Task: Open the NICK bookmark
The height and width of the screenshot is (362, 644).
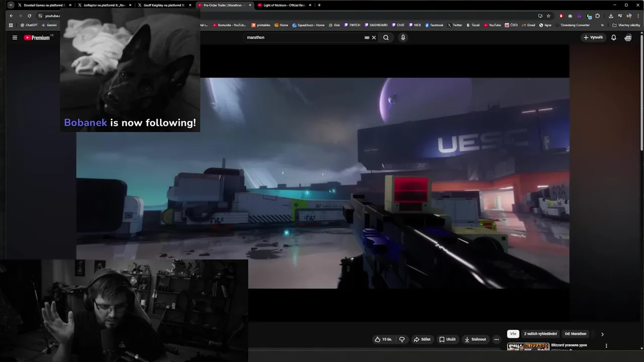Action: pyautogui.click(x=415, y=25)
